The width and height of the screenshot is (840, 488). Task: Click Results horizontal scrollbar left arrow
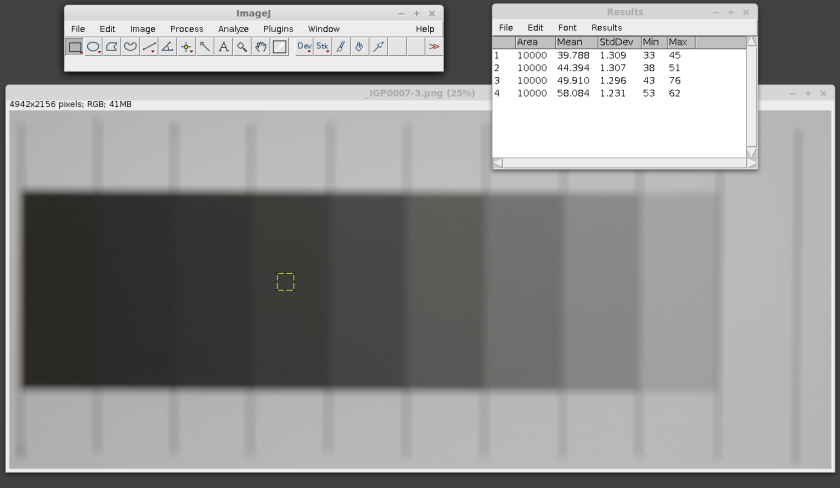click(498, 163)
